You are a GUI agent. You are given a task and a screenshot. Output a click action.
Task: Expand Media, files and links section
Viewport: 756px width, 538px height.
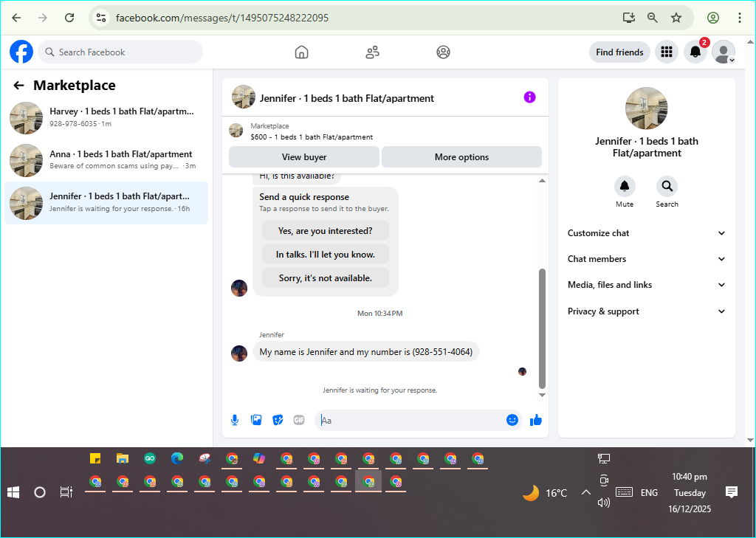(x=646, y=285)
